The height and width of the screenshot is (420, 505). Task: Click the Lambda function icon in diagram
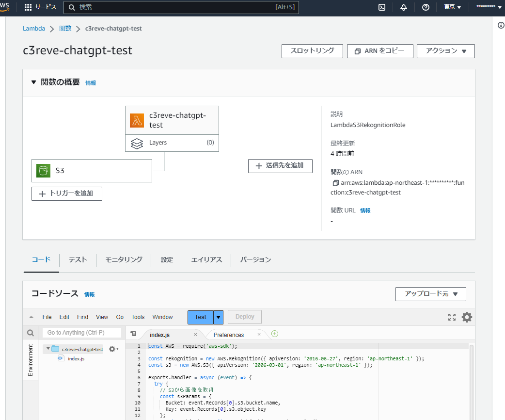[x=137, y=121]
